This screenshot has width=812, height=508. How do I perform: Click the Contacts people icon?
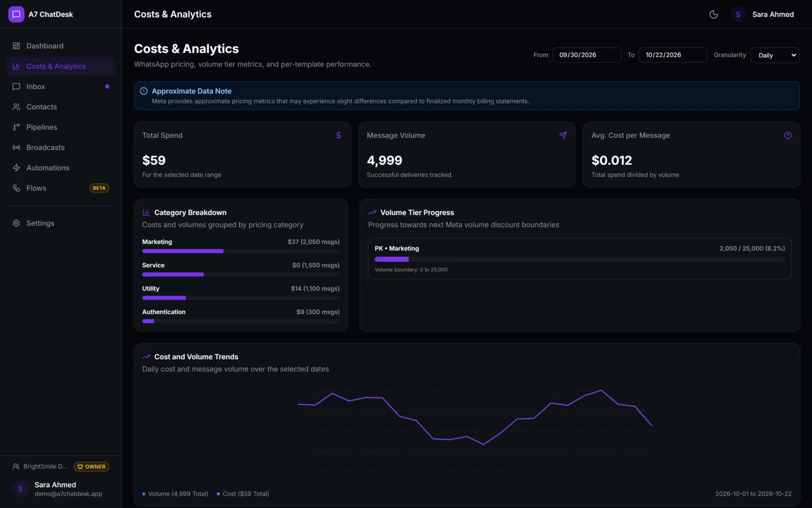coord(16,107)
